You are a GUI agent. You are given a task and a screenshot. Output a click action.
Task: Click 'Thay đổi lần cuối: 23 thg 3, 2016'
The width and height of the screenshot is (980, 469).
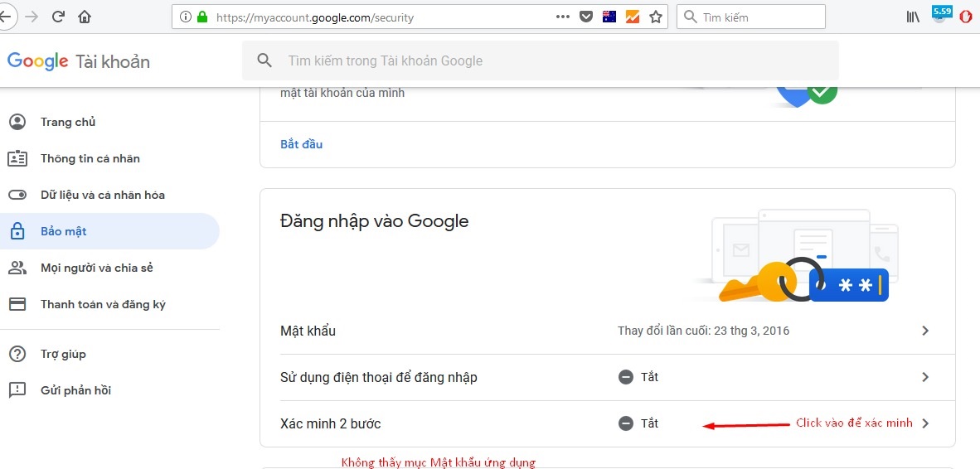point(703,331)
